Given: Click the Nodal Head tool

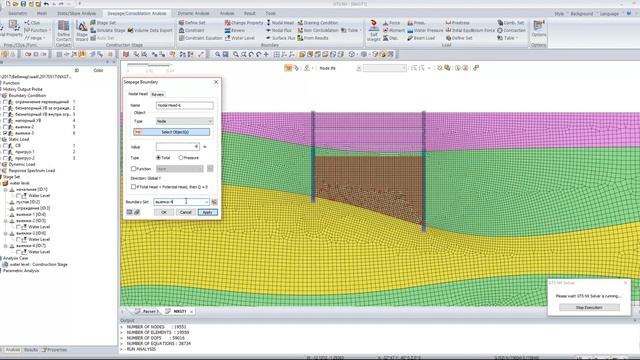Looking at the screenshot, I should pos(280,23).
